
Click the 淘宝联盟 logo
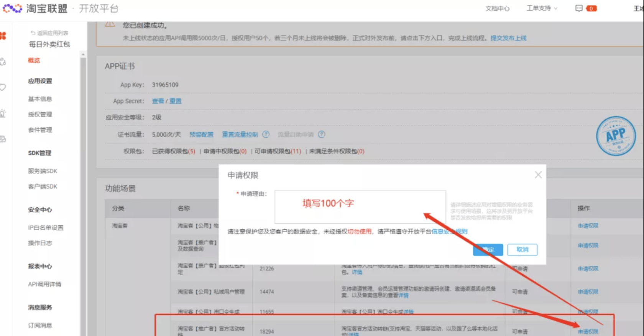click(35, 8)
